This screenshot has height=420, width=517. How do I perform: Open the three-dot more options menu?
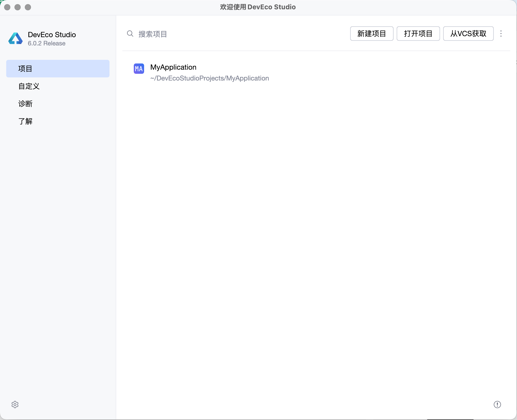pos(501,34)
